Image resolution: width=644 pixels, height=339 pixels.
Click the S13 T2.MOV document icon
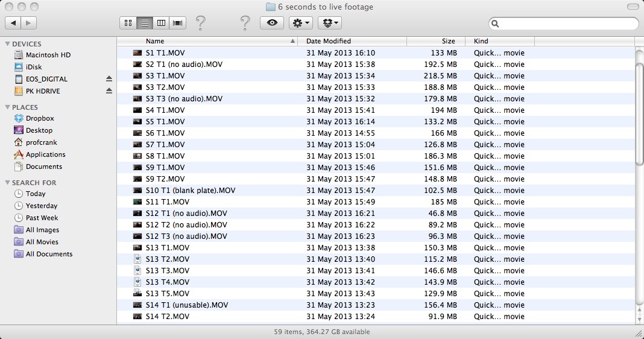click(137, 259)
